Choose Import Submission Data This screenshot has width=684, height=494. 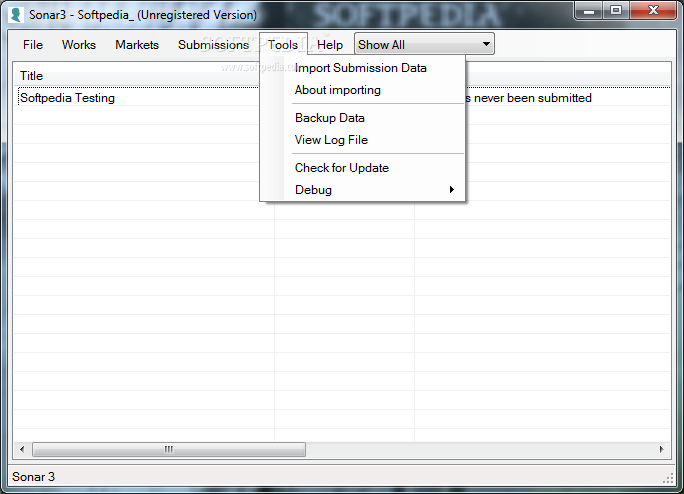[x=360, y=68]
